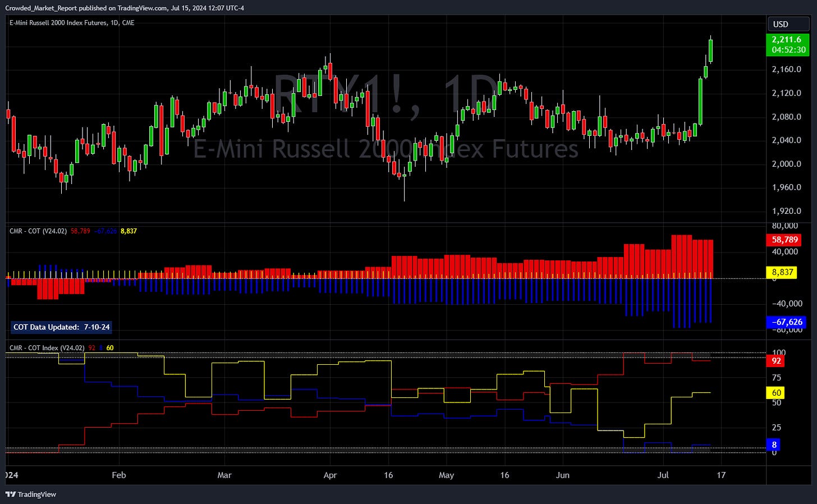Screen dimensions: 817x504
Task: Click the 16 date label between May and Jun
Action: point(504,475)
